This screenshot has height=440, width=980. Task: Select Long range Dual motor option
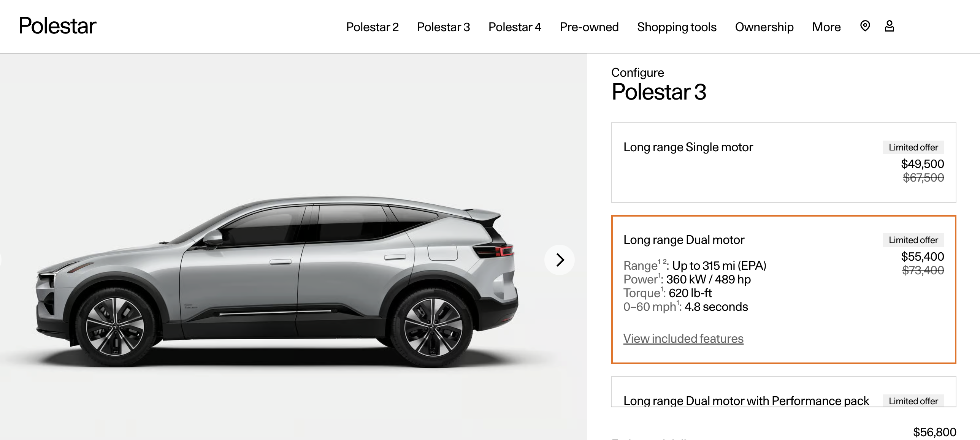click(783, 290)
